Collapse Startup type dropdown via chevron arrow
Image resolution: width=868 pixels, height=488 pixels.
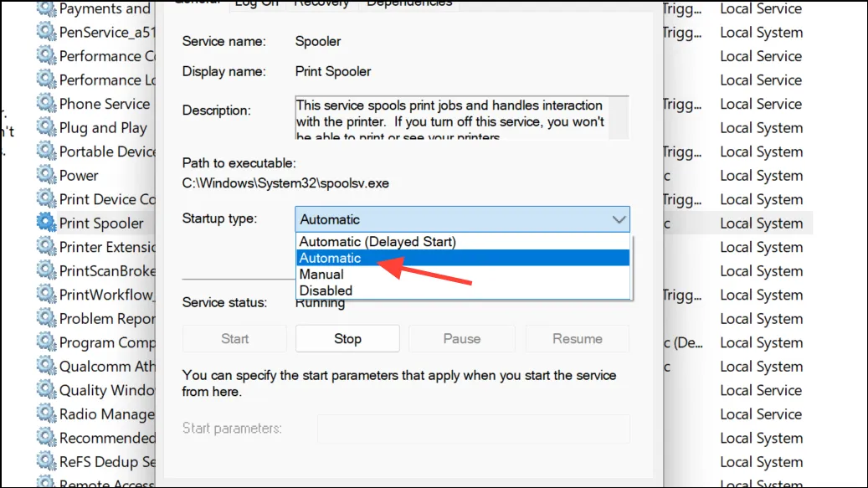[619, 219]
